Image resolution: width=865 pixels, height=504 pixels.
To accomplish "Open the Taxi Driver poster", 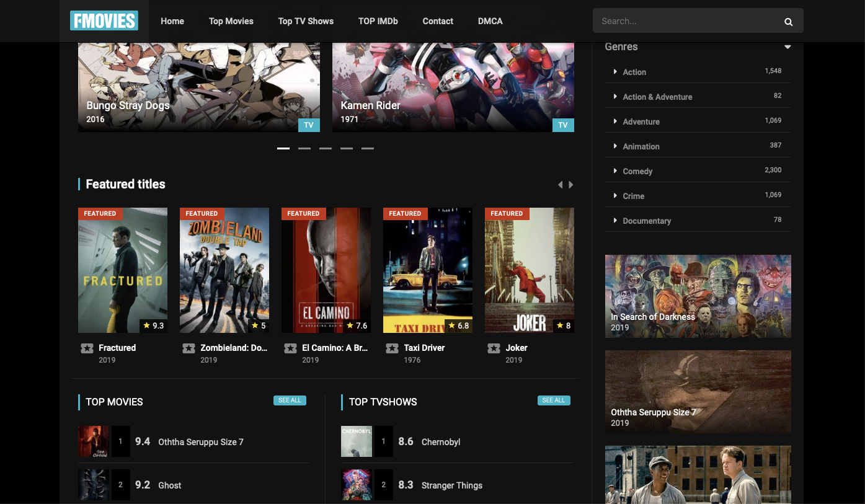I will [x=428, y=270].
